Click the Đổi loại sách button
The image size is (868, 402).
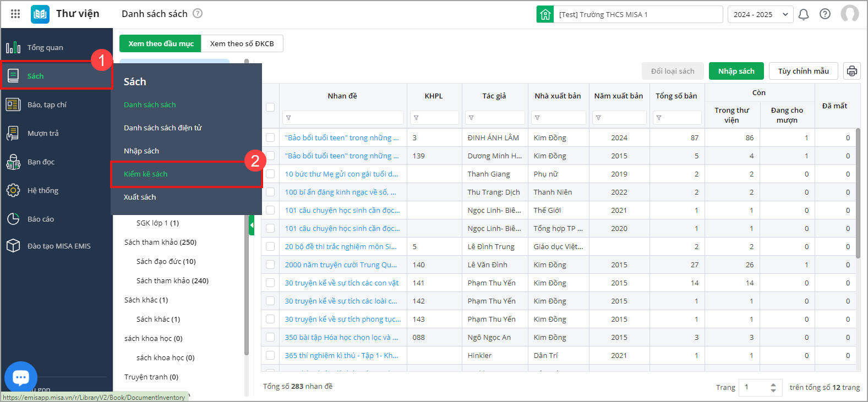tap(673, 71)
